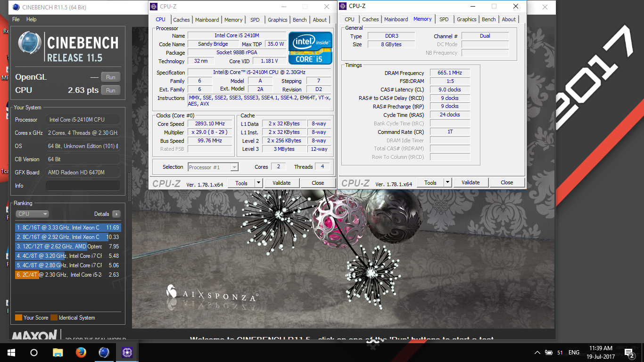Click Close button in left CPU-Z window
The image size is (644, 362).
pyautogui.click(x=318, y=183)
